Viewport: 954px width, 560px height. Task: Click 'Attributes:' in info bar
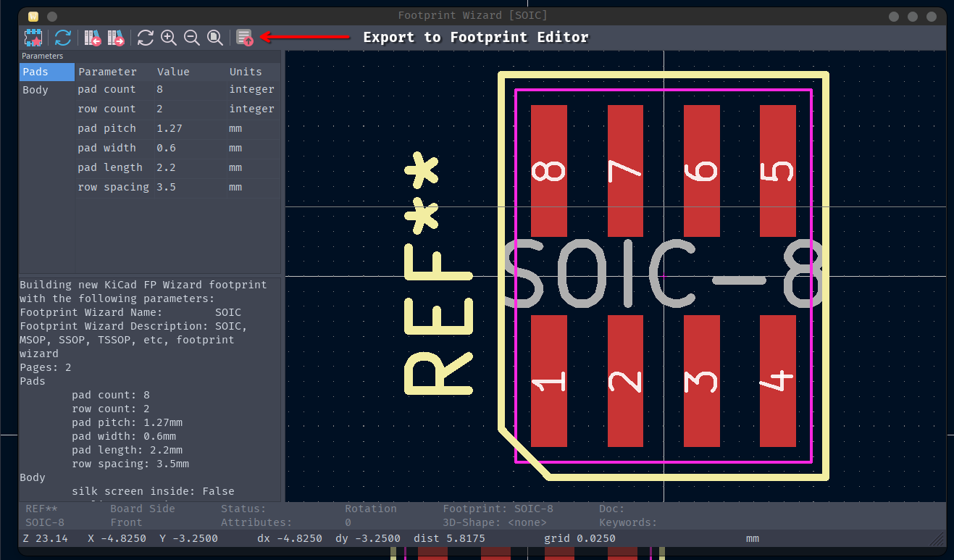coord(256,522)
